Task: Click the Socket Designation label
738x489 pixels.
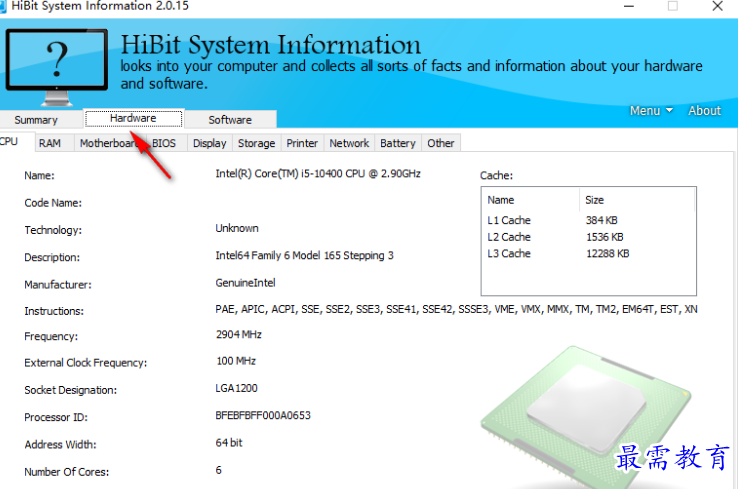Action: (x=71, y=390)
